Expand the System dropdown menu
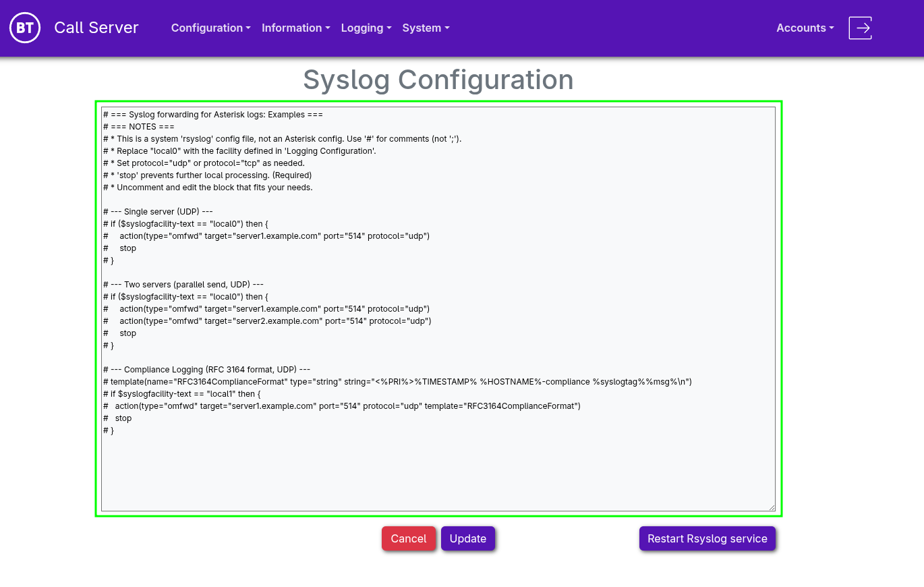 pyautogui.click(x=426, y=28)
